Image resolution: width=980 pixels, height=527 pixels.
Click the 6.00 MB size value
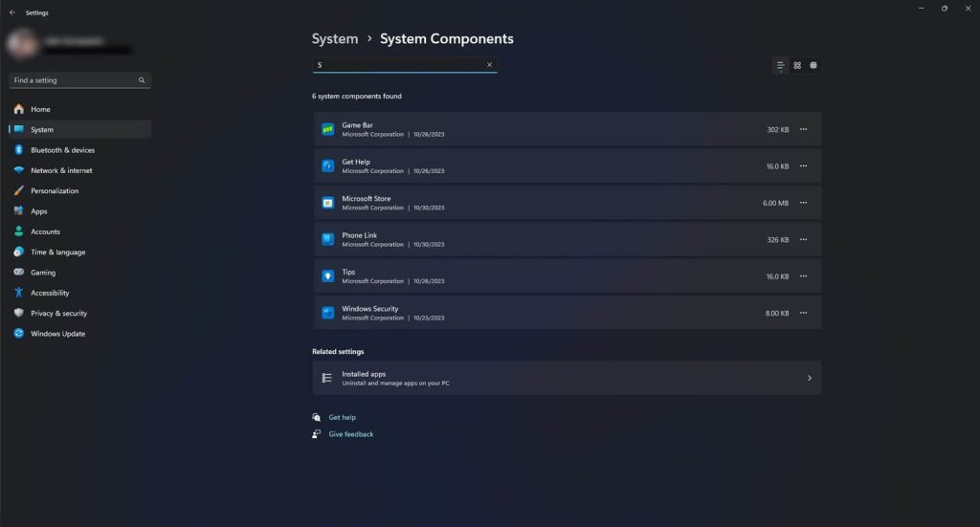coord(775,203)
